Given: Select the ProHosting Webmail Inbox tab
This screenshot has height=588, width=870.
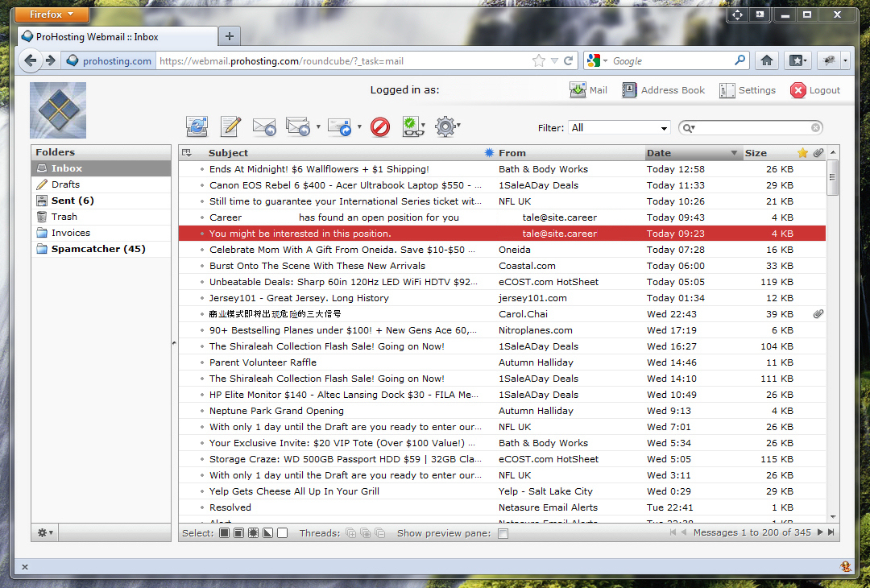Looking at the screenshot, I should [x=117, y=36].
